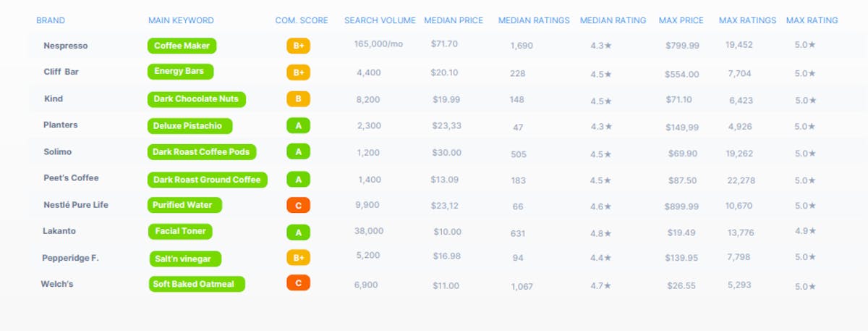Click the $19.49 max price

(x=681, y=232)
